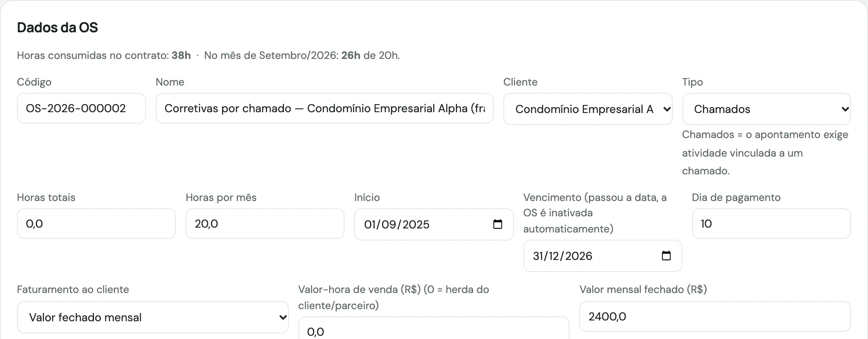The height and width of the screenshot is (339, 868).
Task: Click the 'No mês de Setembro/2026: 26h de 20h.' text
Action: coord(302,55)
